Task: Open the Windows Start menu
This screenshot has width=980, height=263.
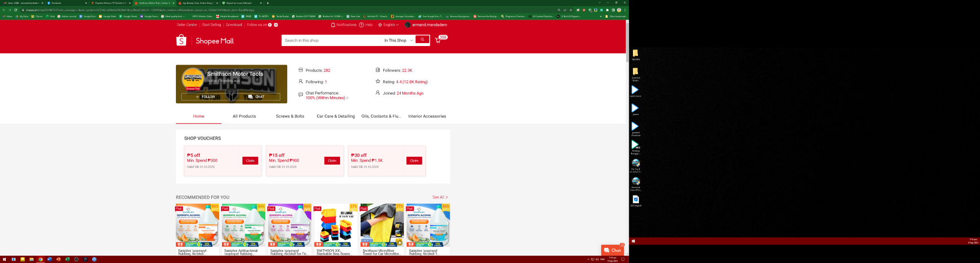Action: coord(4,259)
